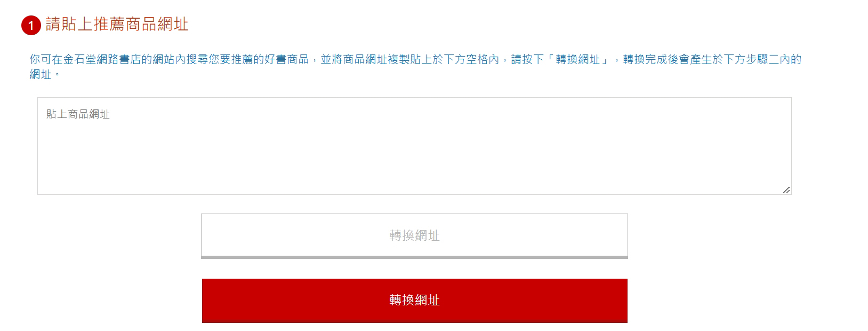The height and width of the screenshot is (331, 868).
Task: Click the number 1 inside the red circle
Action: click(31, 26)
